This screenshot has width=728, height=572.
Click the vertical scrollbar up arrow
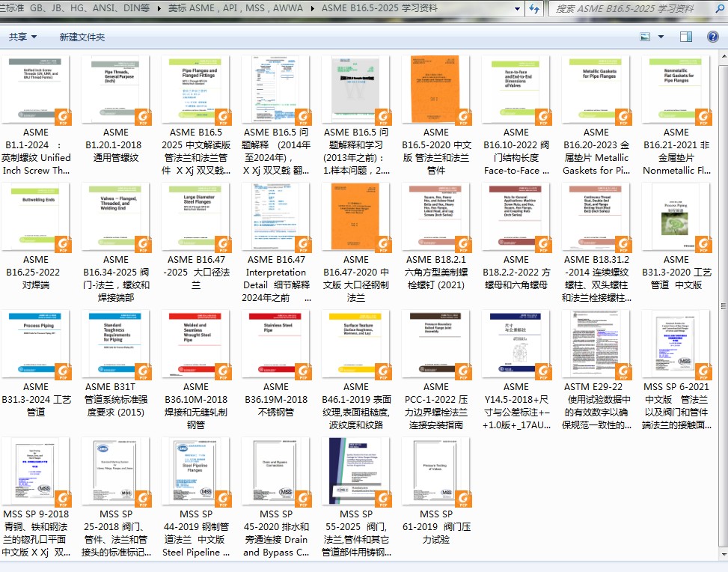[x=724, y=55]
